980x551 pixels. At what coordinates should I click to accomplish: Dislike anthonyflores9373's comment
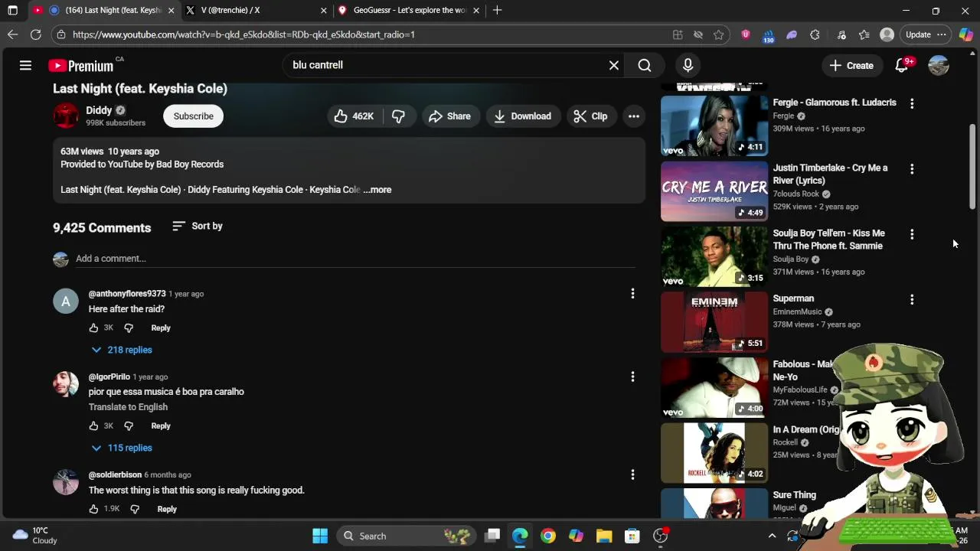129,328
